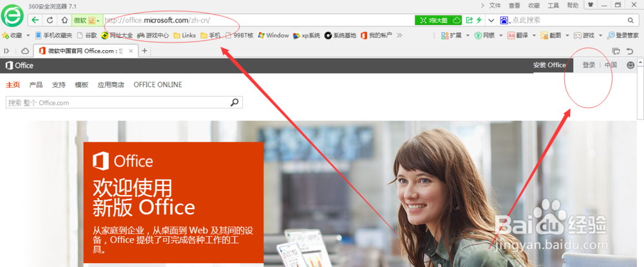Click the address bar URL field
644x267 pixels.
(x=259, y=20)
